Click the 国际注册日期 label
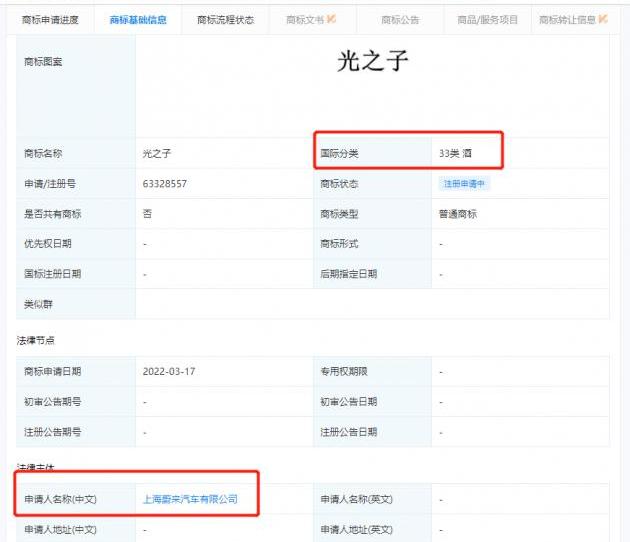Screen dimensions: 630x542 (x=53, y=274)
